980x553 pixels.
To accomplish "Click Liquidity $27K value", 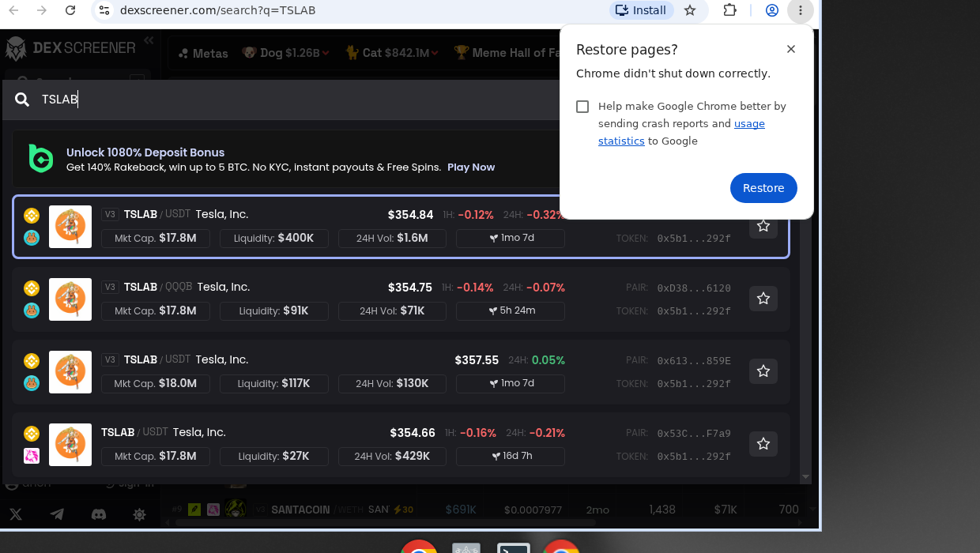I will pos(296,456).
